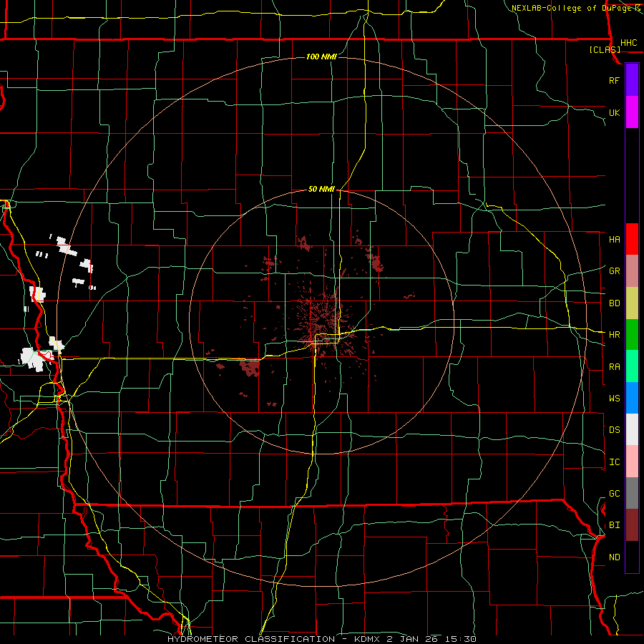Click the "KDMX" radar site identifier
Image resolution: width=644 pixels, height=644 pixels.
click(366, 639)
